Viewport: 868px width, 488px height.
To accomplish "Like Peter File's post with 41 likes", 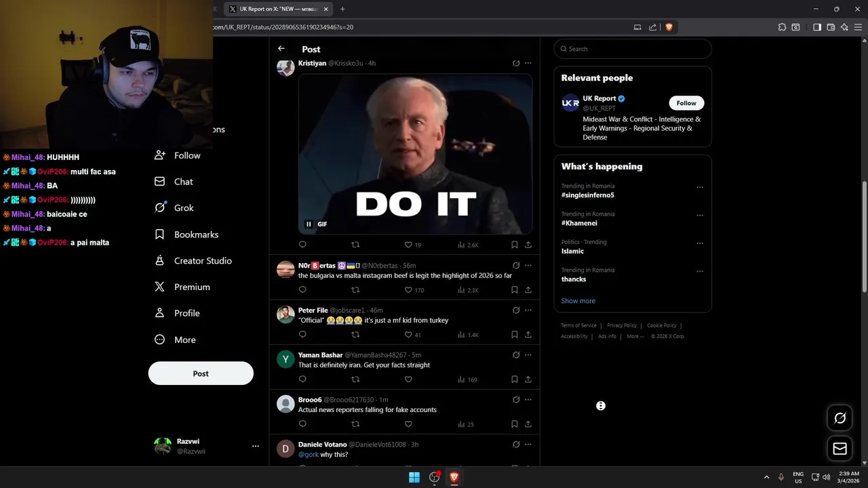I will coord(408,335).
